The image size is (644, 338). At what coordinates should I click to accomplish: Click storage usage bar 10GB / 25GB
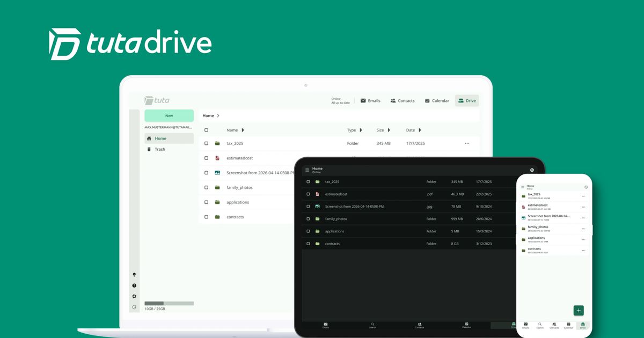[169, 304]
